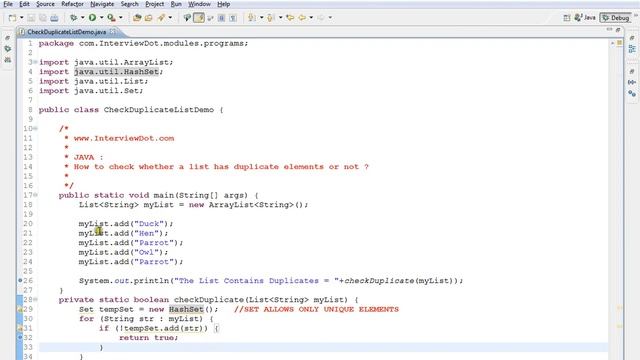The height and width of the screenshot is (360, 640).
Task: Open the Variables view icon in right sidebar
Action: 632,82
